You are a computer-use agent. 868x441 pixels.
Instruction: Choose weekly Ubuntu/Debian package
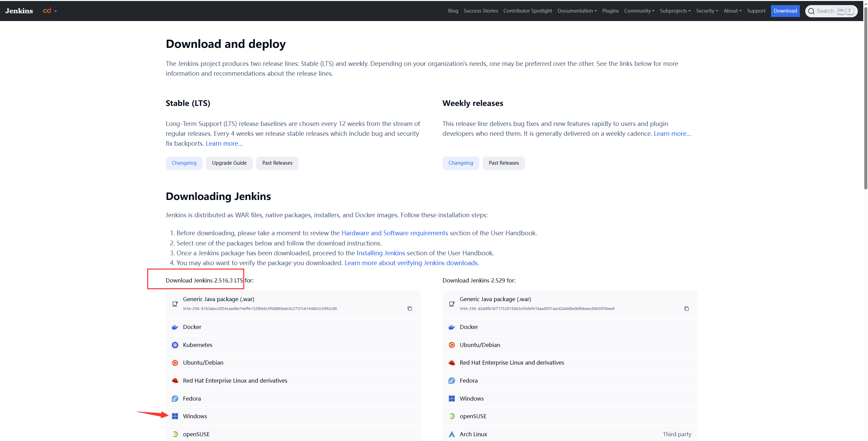coord(570,345)
